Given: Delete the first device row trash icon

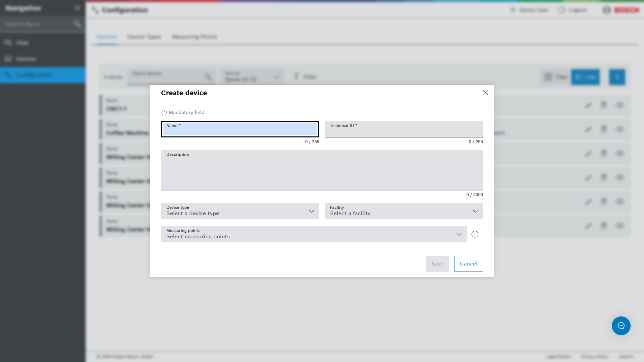Looking at the screenshot, I should 604,105.
